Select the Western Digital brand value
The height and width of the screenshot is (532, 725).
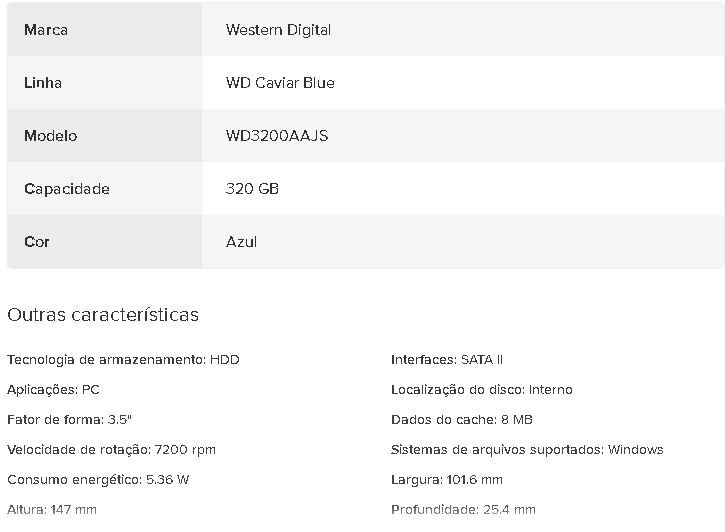point(278,30)
